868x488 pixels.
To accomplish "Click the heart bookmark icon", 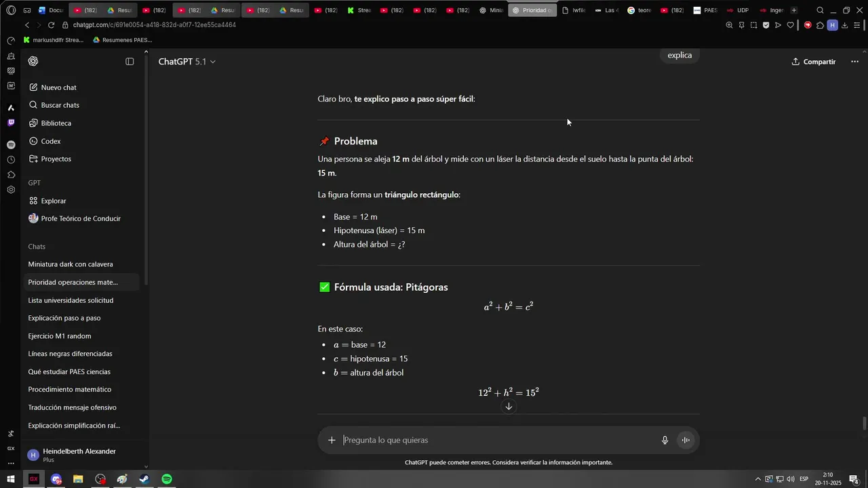I will click(x=790, y=25).
